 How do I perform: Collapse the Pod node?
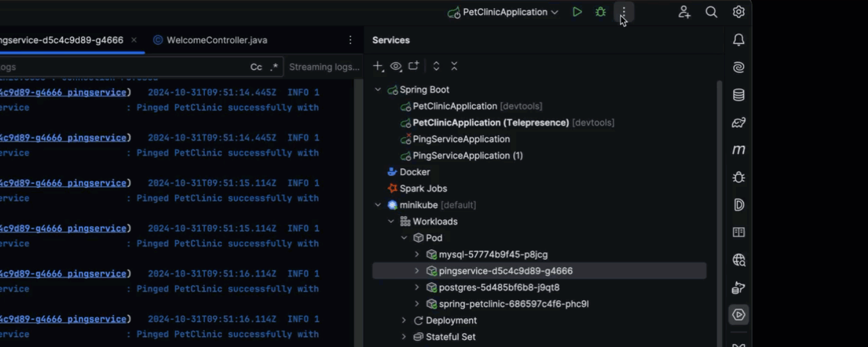[x=404, y=238]
